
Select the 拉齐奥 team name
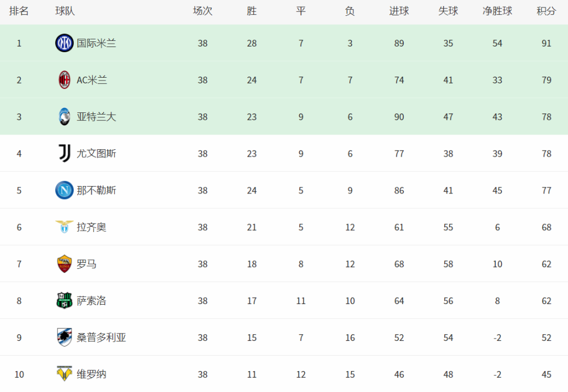coord(91,227)
